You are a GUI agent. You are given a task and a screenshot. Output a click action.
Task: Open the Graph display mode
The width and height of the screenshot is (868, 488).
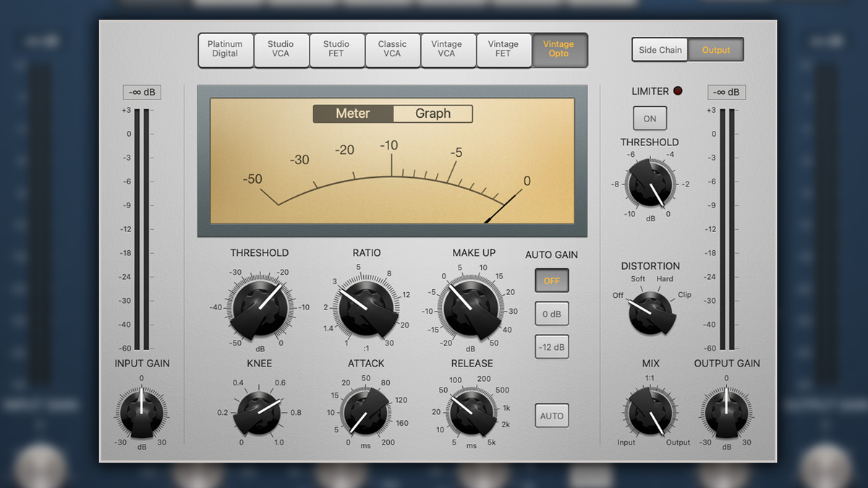[x=433, y=114]
